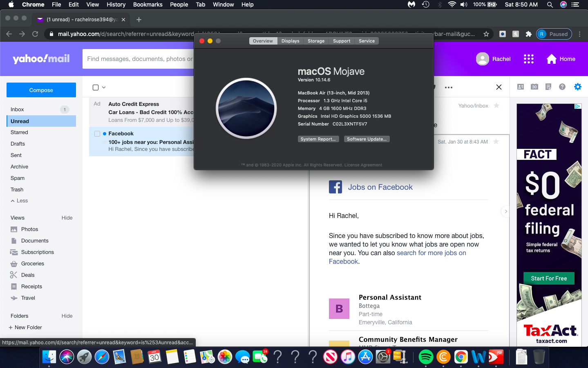Create a New Folder in sidebar
This screenshot has width=588, height=368.
click(x=25, y=328)
